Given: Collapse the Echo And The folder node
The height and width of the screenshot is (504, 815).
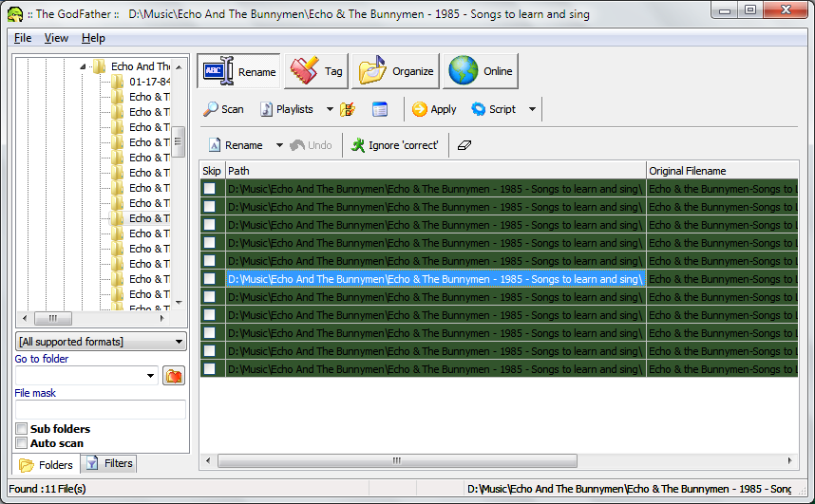Looking at the screenshot, I should 83,66.
